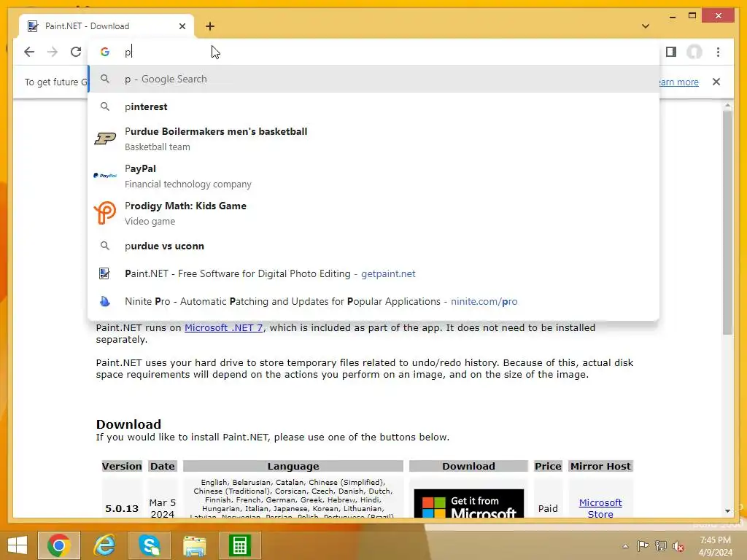Click the Paint.NET favicon in suggestions

pyautogui.click(x=104, y=273)
